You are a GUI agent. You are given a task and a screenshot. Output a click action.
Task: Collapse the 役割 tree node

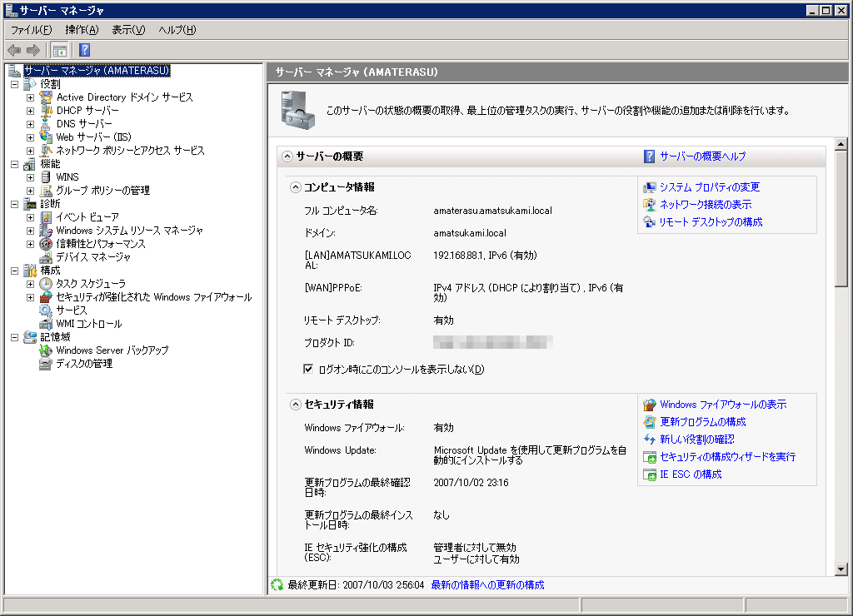(x=14, y=84)
